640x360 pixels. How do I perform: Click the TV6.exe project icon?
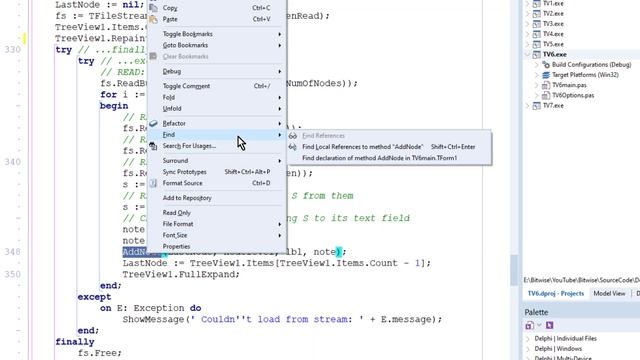537,54
